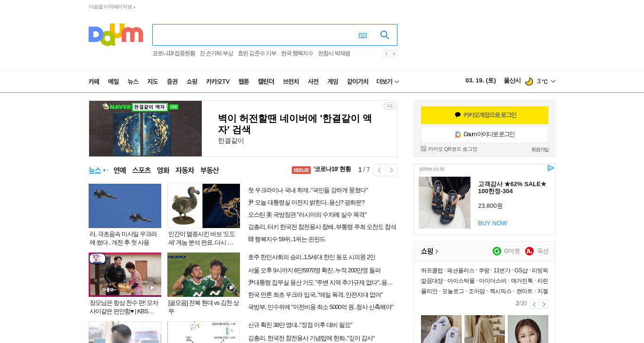Select the 부동산 tab

tap(209, 170)
